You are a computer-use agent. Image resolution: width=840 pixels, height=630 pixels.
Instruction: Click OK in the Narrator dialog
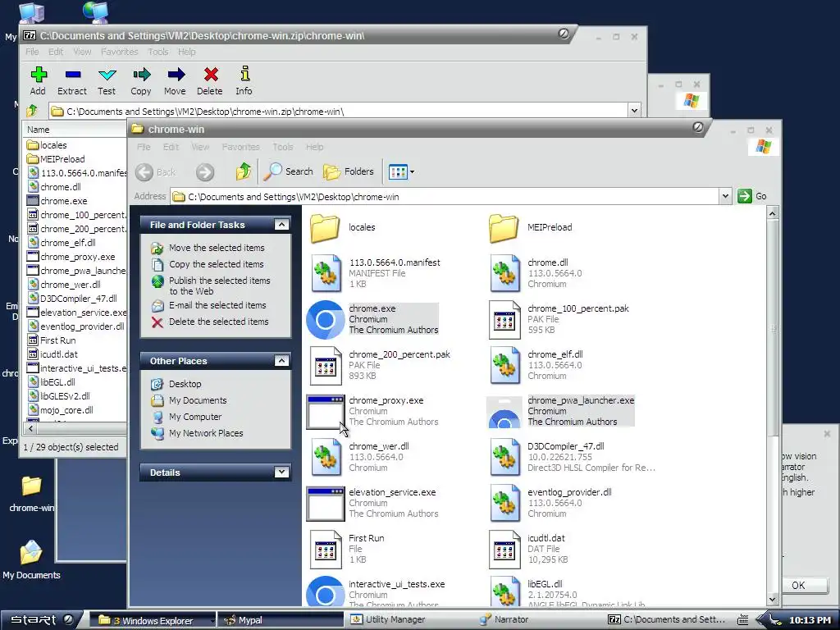(798, 585)
